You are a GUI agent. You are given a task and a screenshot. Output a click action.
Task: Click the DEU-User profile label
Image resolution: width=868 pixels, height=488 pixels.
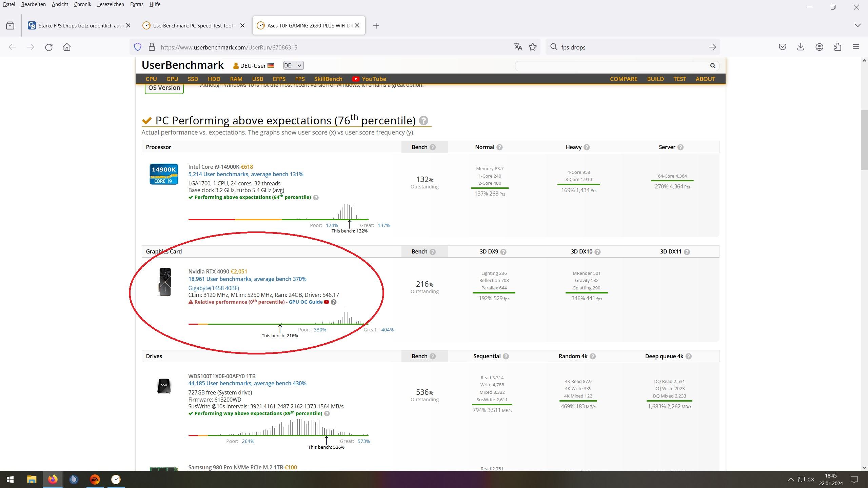point(253,66)
